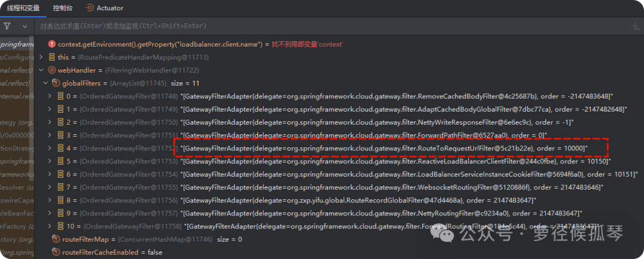Expand globalFilters element 7
644x259 pixels.
49,187
